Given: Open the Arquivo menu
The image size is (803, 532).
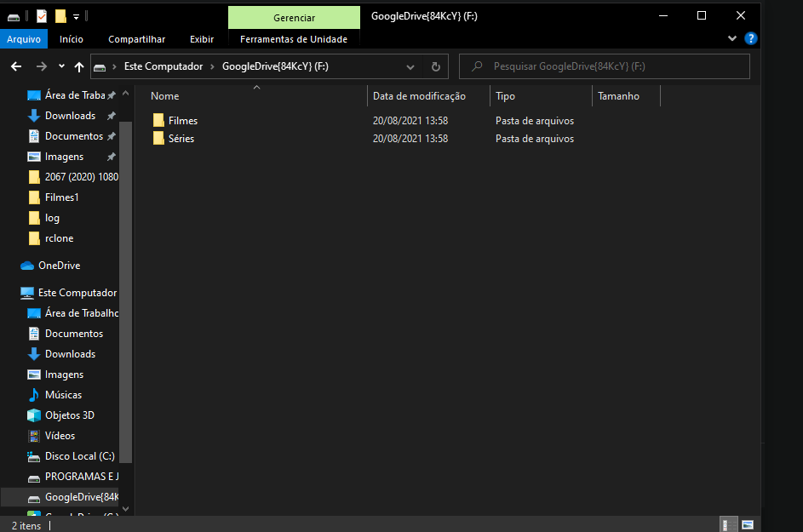Looking at the screenshot, I should tap(24, 39).
